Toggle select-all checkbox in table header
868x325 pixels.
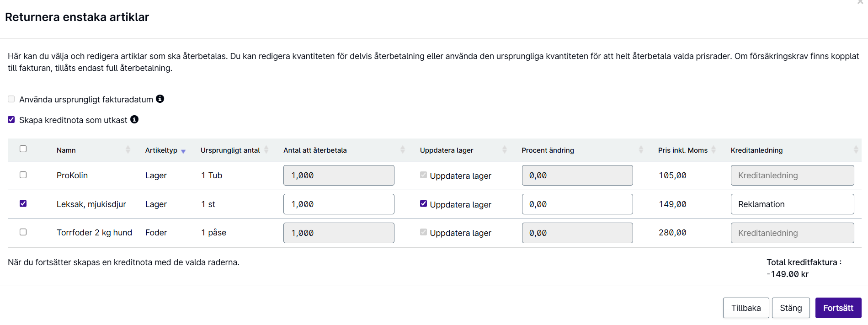point(23,149)
